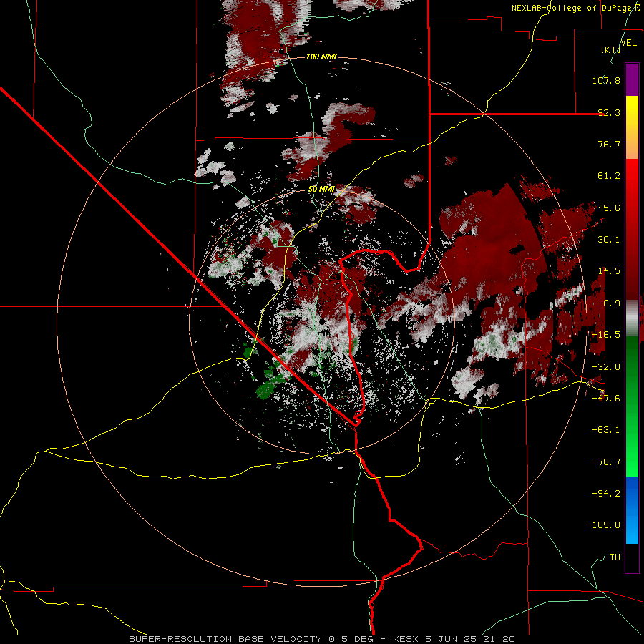Click the -78.7 velocity scale value
644x644 pixels.
click(606, 462)
